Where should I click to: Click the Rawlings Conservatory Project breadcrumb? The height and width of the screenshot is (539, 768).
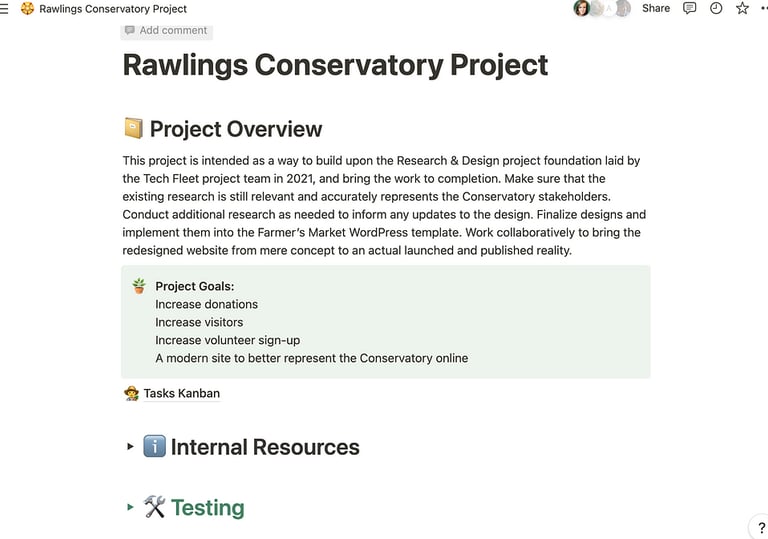point(113,9)
